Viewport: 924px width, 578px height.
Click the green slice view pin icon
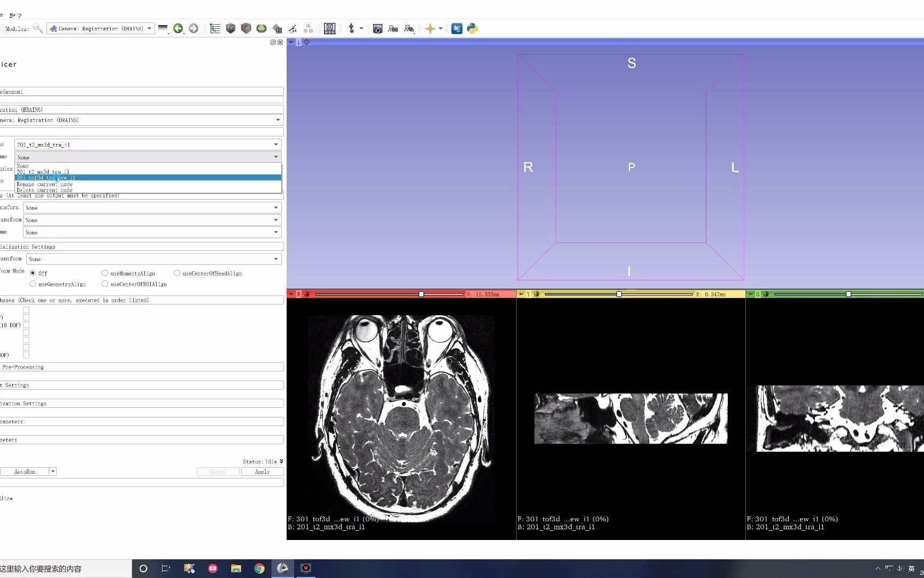coord(750,294)
